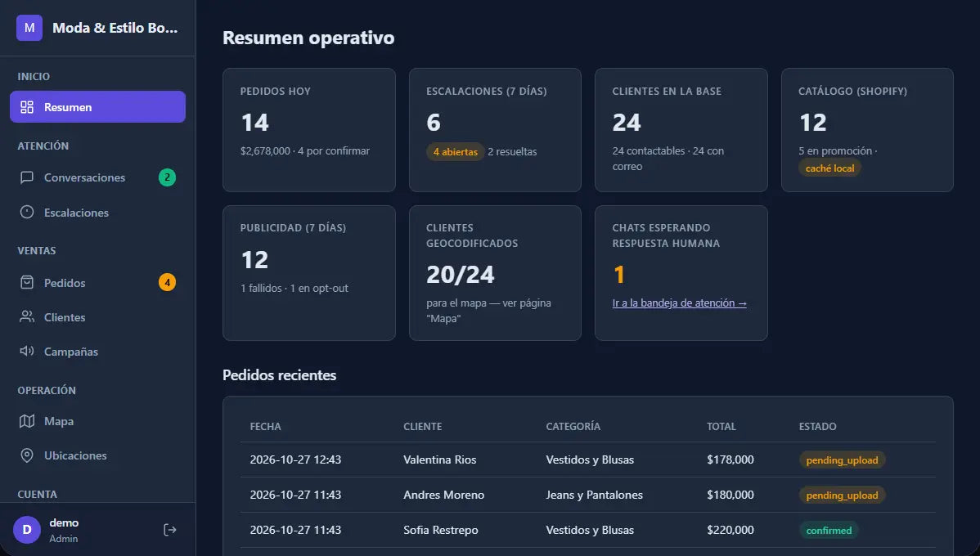Click pending_upload status for Valentina Rios
The height and width of the screenshot is (556, 980).
coord(842,460)
